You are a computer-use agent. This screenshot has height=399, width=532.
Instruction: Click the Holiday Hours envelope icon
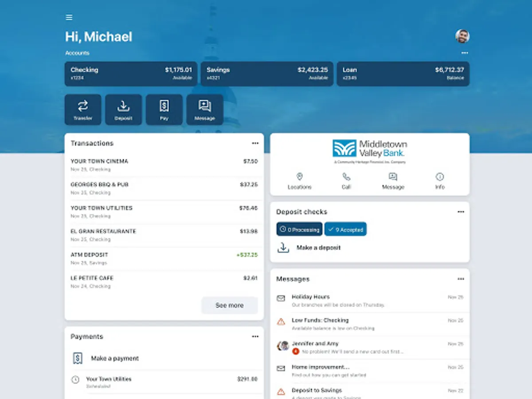click(281, 298)
